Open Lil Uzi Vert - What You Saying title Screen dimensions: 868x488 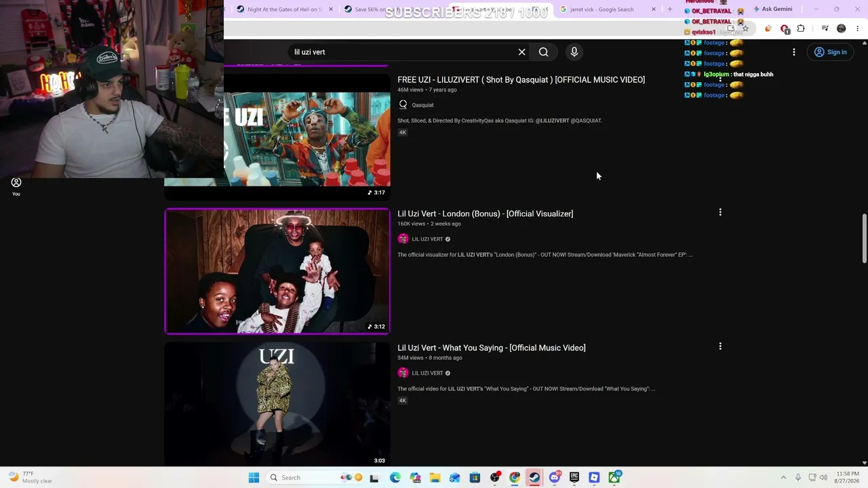(491, 348)
